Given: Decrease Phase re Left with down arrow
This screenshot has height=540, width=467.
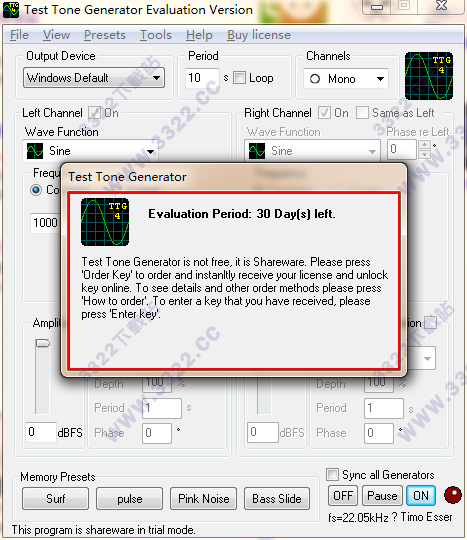Looking at the screenshot, I should (x=424, y=154).
